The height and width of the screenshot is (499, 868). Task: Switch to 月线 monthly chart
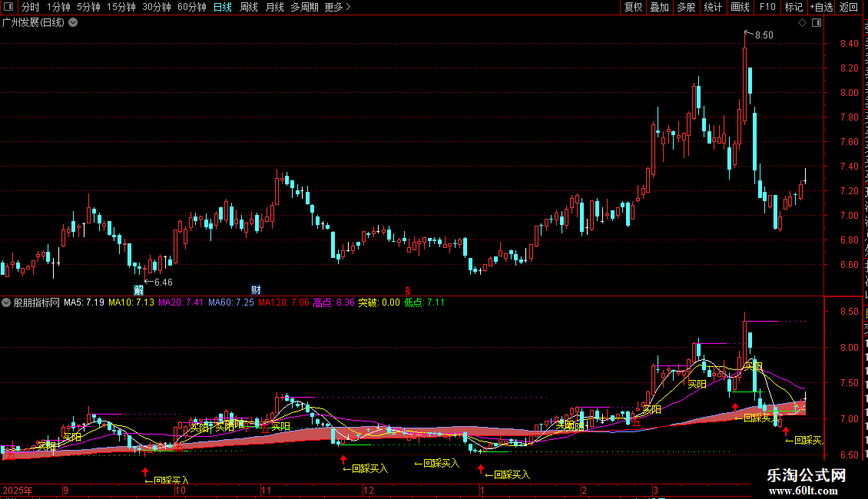click(274, 7)
